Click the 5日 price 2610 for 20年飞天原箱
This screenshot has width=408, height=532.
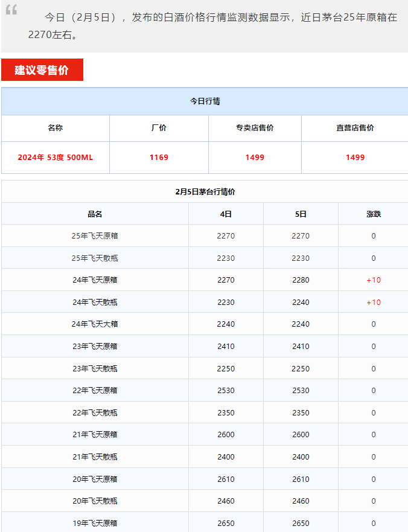click(301, 479)
